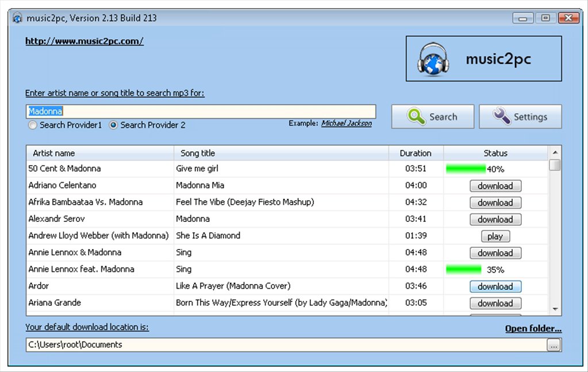
Task: Click the music2pc headphones globe logo
Action: (433, 59)
